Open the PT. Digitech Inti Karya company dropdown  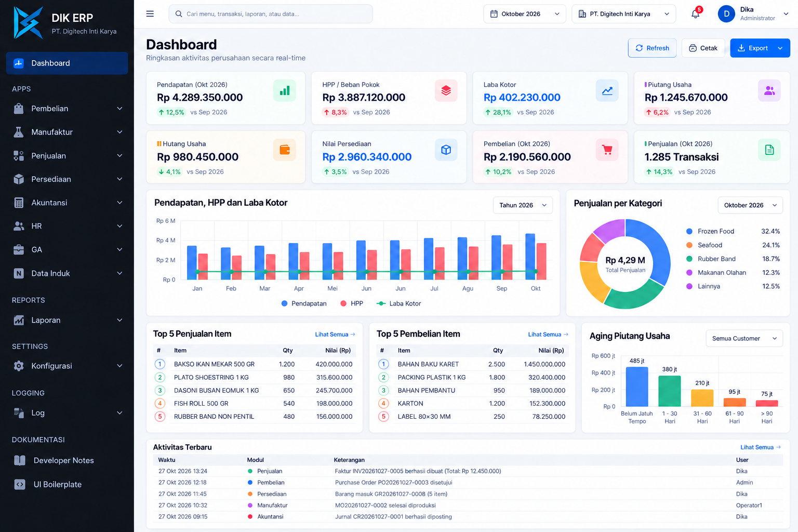[x=624, y=14]
